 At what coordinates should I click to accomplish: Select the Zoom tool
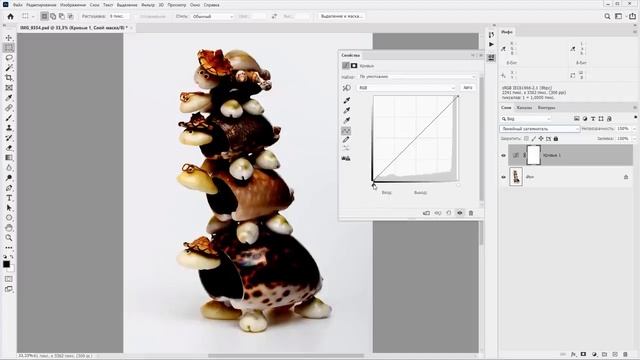point(9,238)
